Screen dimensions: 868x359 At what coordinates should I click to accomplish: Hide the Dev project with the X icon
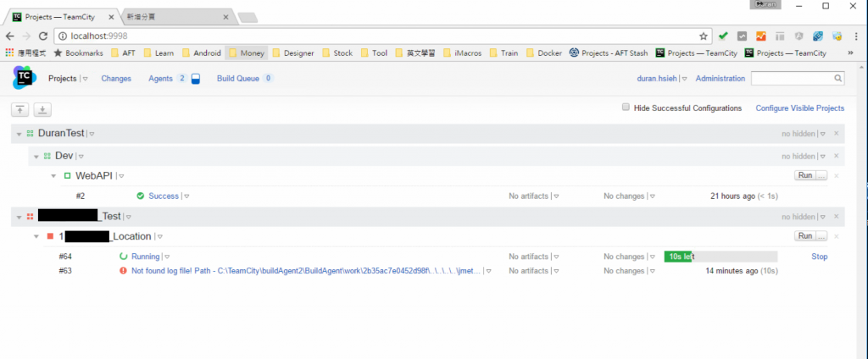[837, 156]
